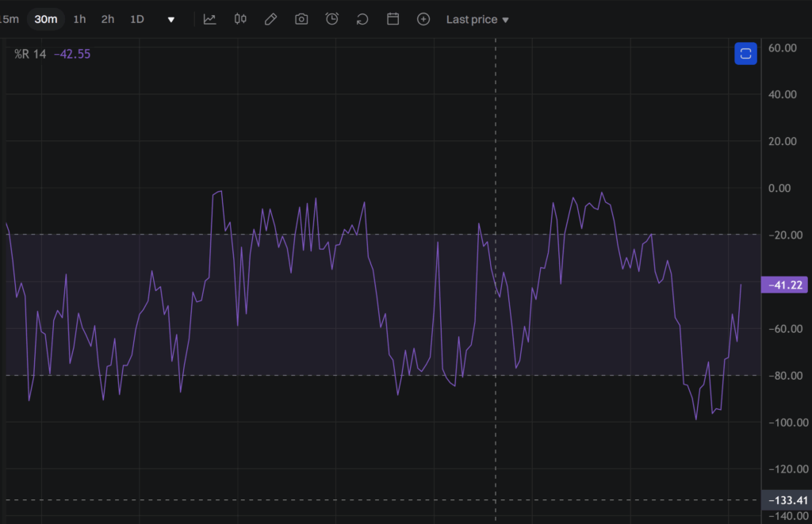Open the indicators line chart icon
The height and width of the screenshot is (524, 812).
209,19
